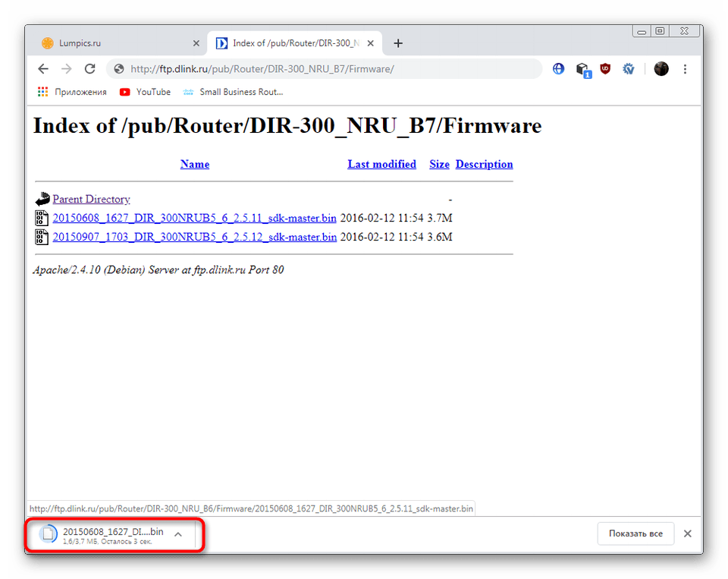Click the binary file icon for 2.5.12
Screen dimensions: 728x579
(42, 237)
